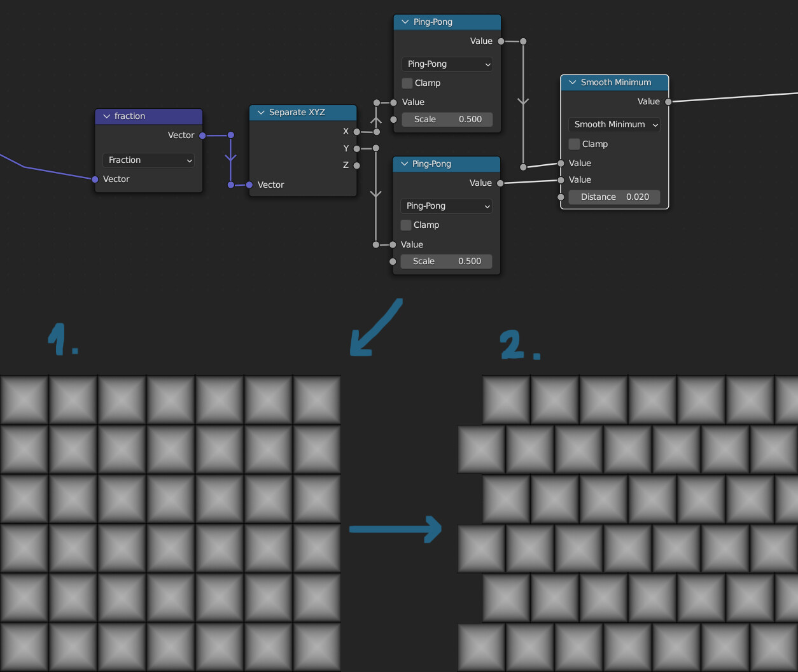Click the upper of Smooth Minimum's two Value input sockets
The height and width of the screenshot is (672, 798).
click(x=561, y=164)
